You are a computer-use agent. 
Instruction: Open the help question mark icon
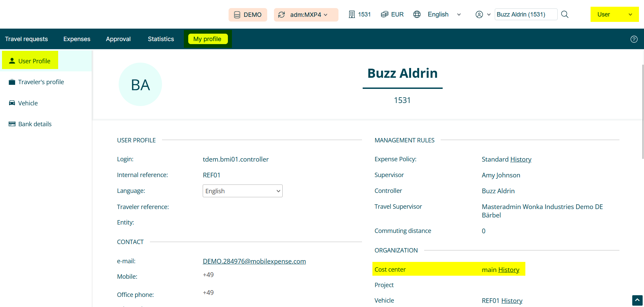coord(634,39)
